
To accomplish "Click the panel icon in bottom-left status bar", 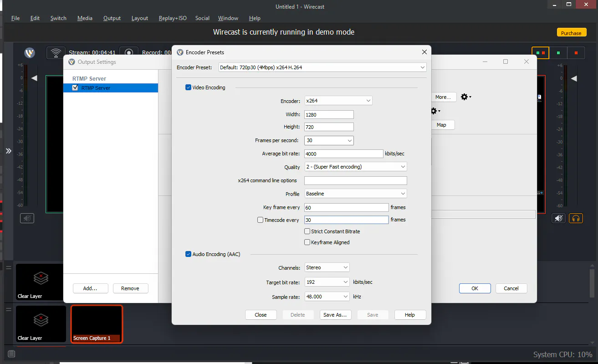I will click(11, 354).
